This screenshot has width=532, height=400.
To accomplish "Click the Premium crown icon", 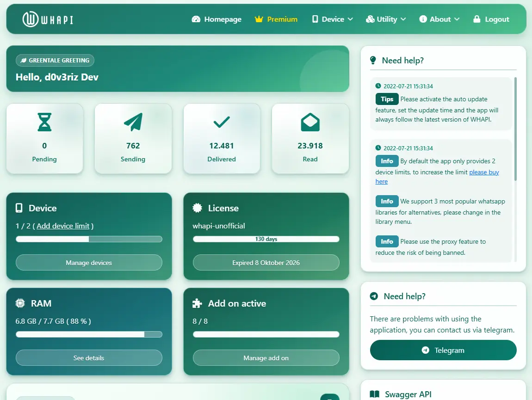I will [x=259, y=19].
